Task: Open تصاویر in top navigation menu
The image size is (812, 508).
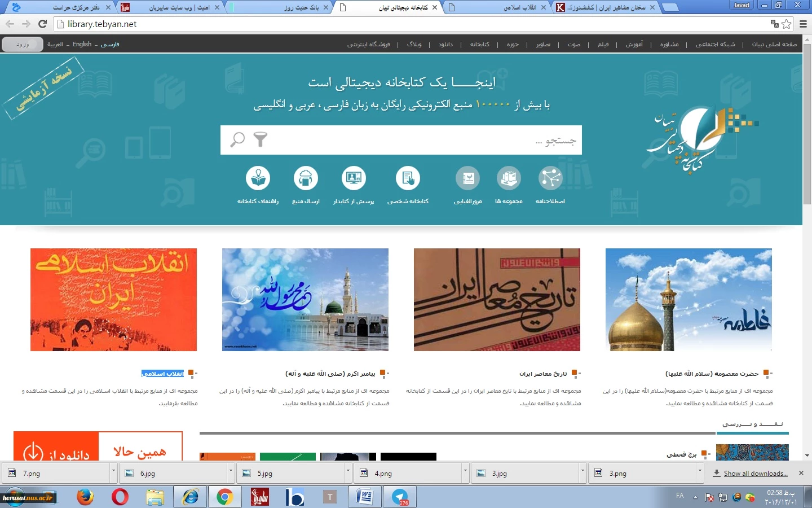Action: (543, 44)
